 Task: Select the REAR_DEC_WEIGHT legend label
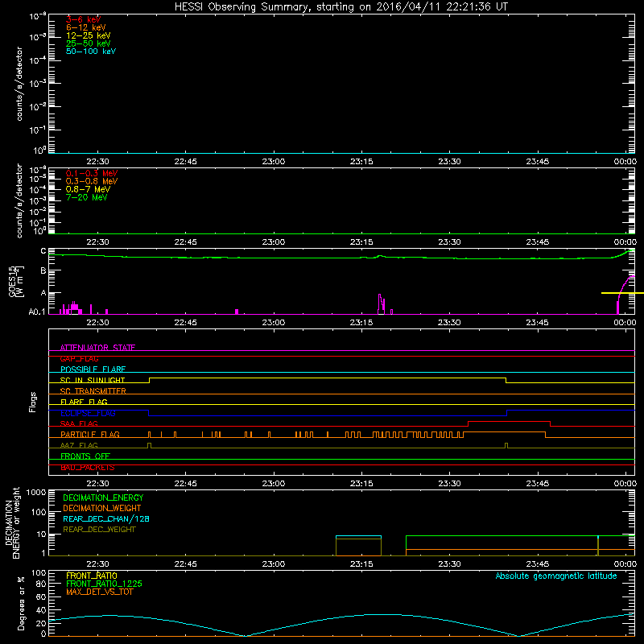coord(99,530)
